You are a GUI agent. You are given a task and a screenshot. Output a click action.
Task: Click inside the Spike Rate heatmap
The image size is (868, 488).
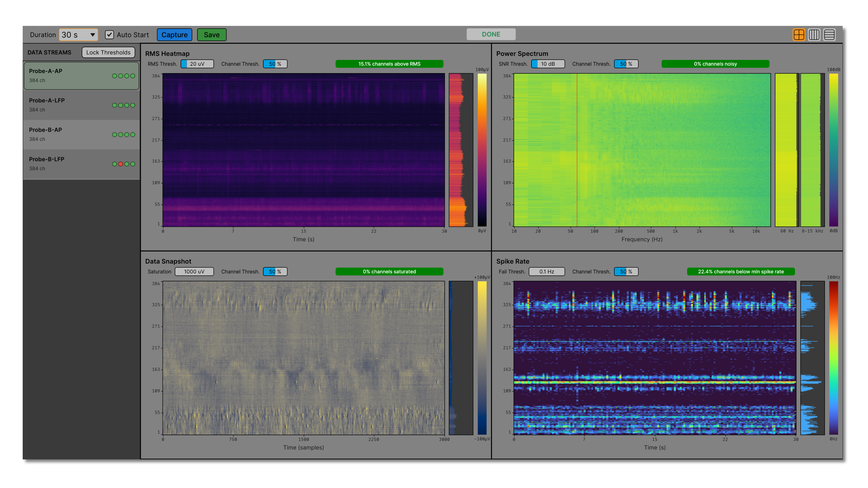click(655, 358)
